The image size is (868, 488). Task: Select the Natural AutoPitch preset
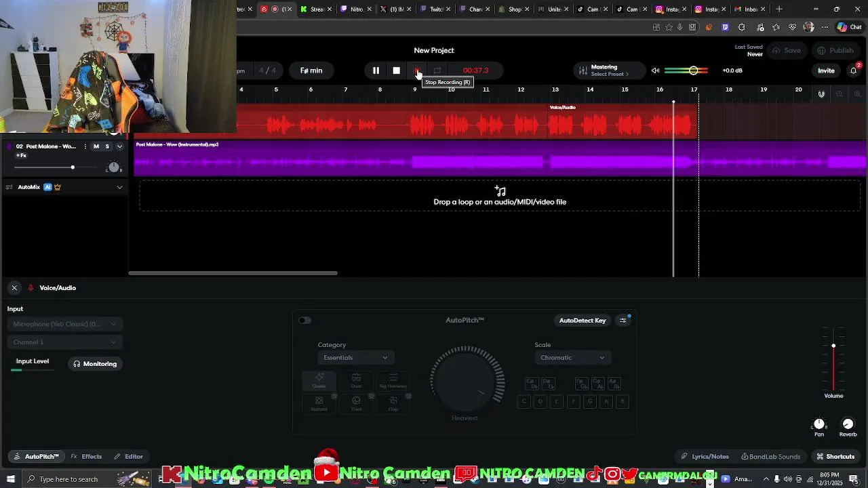pyautogui.click(x=319, y=404)
